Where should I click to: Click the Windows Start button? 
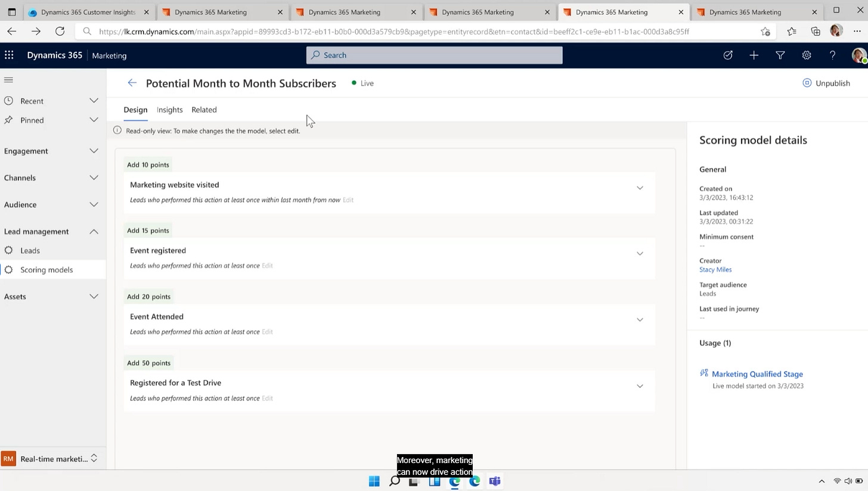click(374, 481)
